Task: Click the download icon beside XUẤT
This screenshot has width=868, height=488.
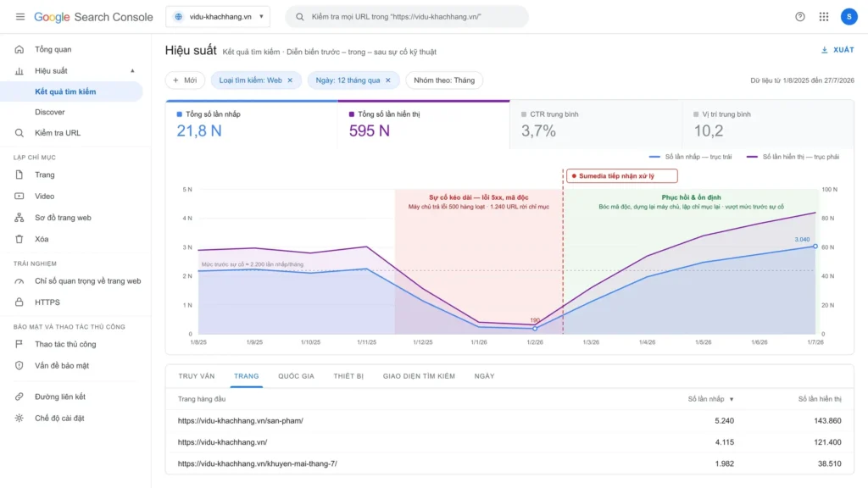Action: [824, 50]
